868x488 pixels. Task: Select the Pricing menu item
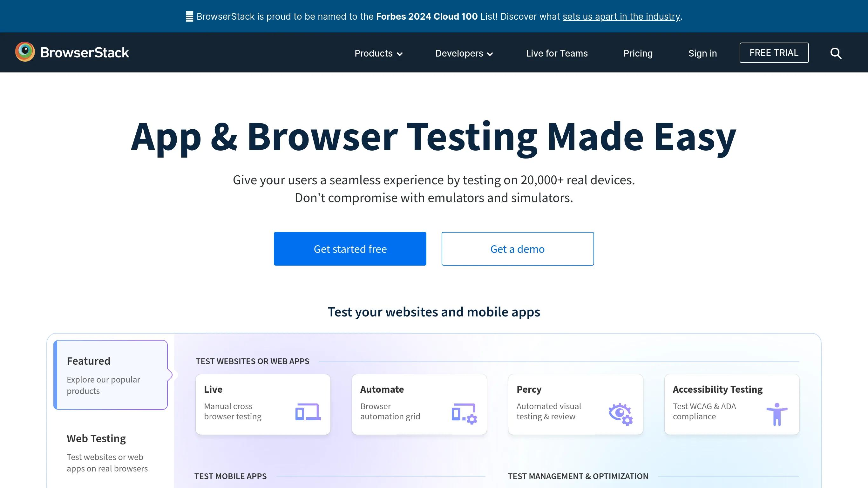coord(639,52)
